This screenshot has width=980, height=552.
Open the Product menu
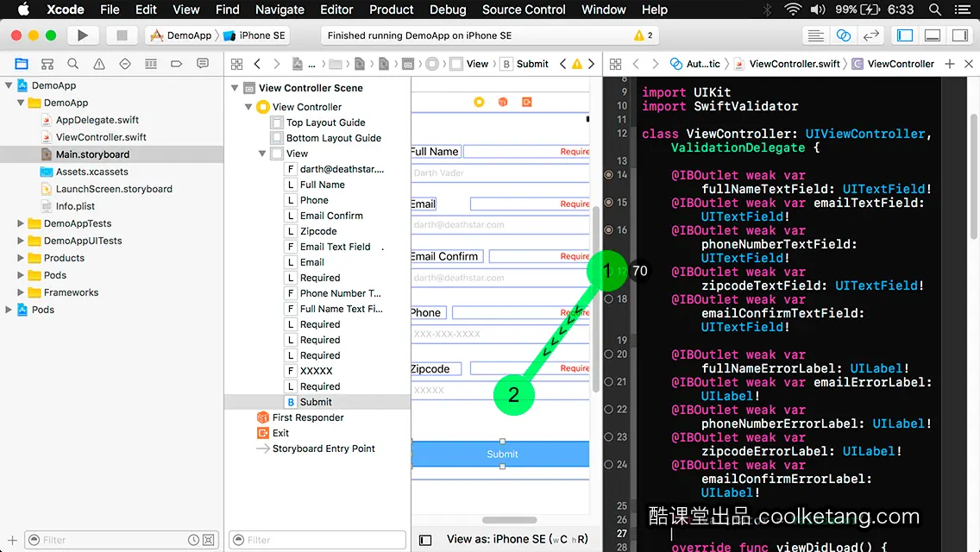pos(392,9)
